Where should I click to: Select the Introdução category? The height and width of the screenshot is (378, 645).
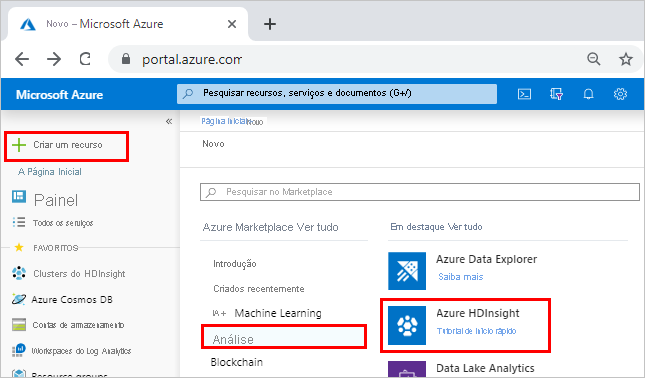234,264
